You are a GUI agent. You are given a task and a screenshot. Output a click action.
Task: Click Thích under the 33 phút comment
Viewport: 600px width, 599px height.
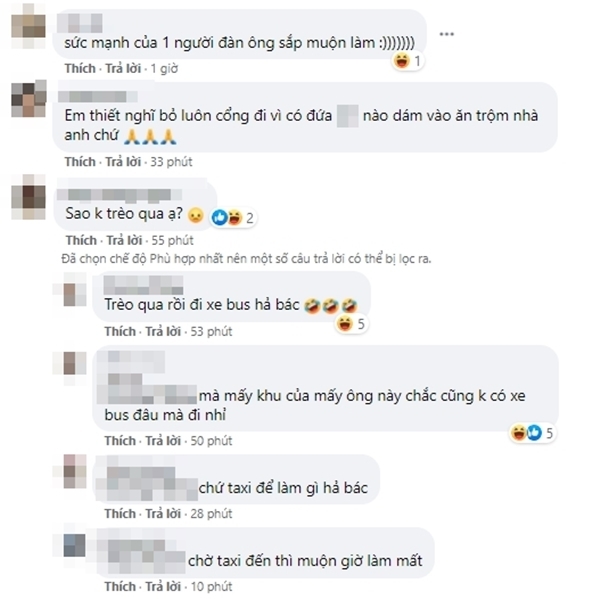point(80,162)
